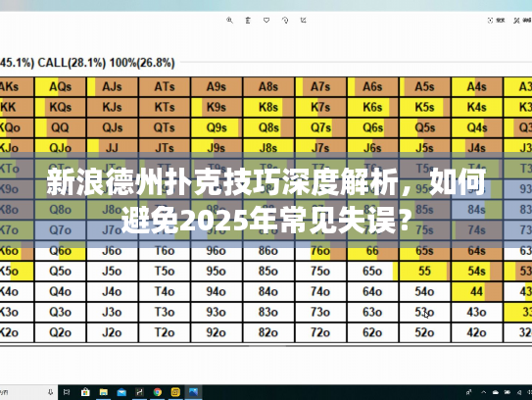This screenshot has width=532, height=400.
Task: Click the AQs cell
Action: (61, 86)
